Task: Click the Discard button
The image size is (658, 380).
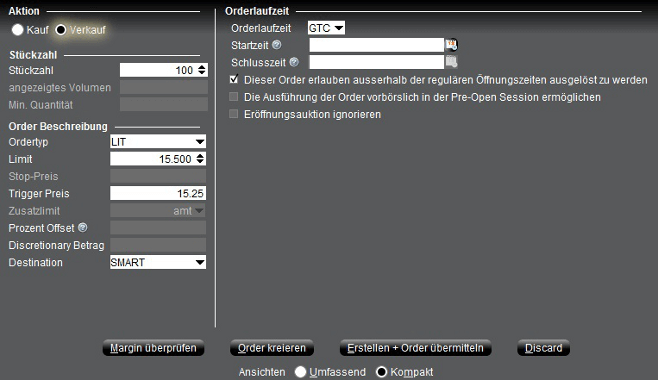Action: [543, 348]
